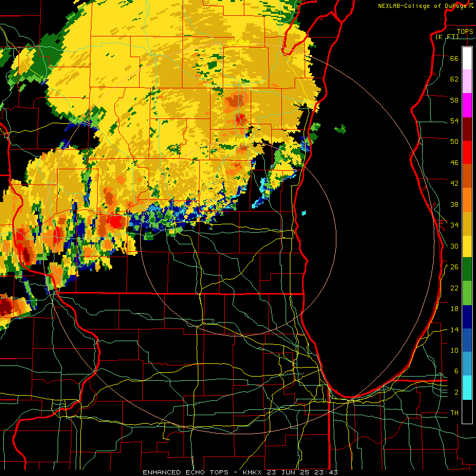Viewport: 476px width, 476px height.
Task: Click the 26 legend label
Action: [x=454, y=267]
